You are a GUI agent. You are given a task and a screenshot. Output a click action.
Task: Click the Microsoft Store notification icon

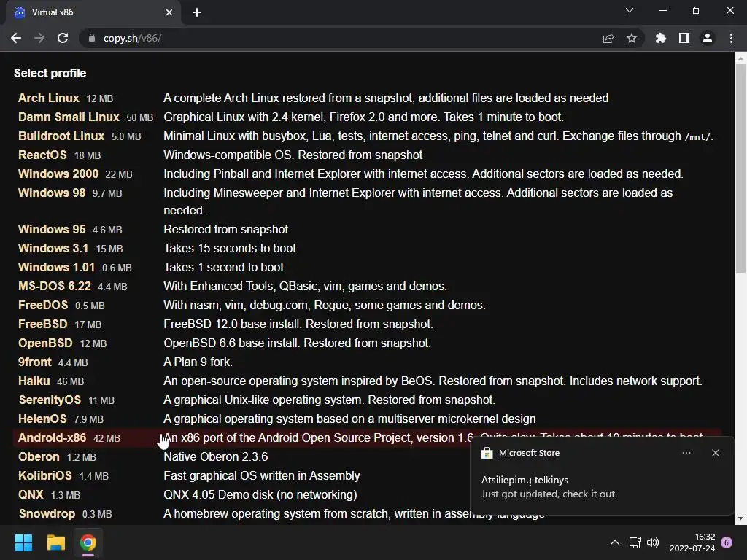[487, 453]
